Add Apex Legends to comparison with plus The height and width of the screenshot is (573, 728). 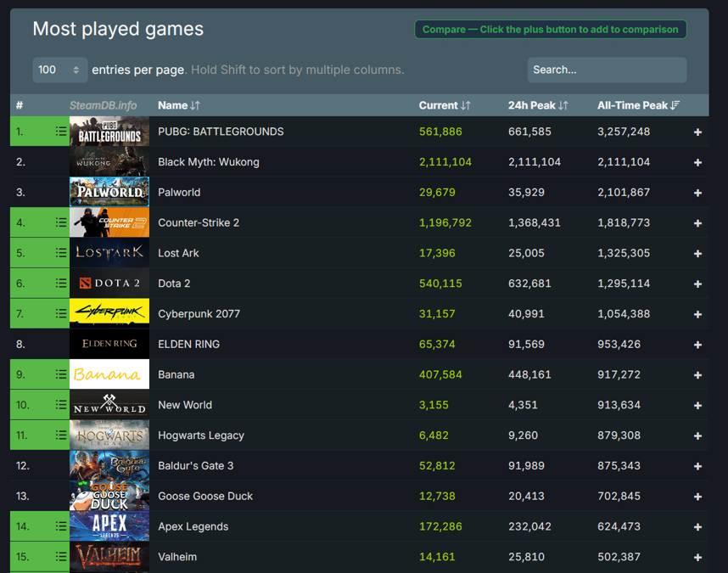click(697, 527)
